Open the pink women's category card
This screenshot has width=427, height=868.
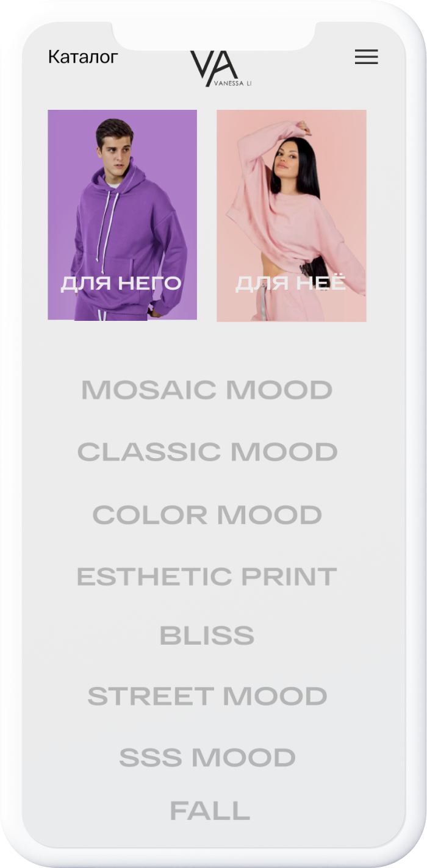click(x=292, y=215)
